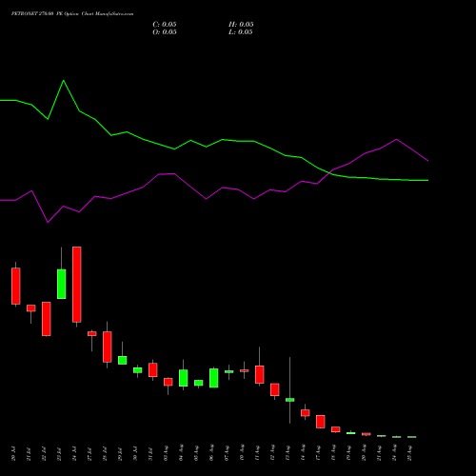
Task: Click the green candle above 06 Aug
Action: pos(214,378)
